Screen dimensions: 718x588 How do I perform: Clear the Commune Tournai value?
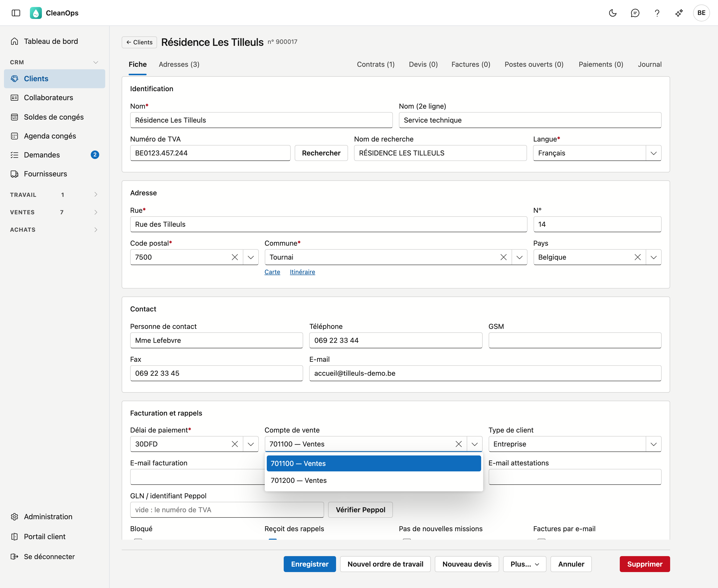coord(504,257)
